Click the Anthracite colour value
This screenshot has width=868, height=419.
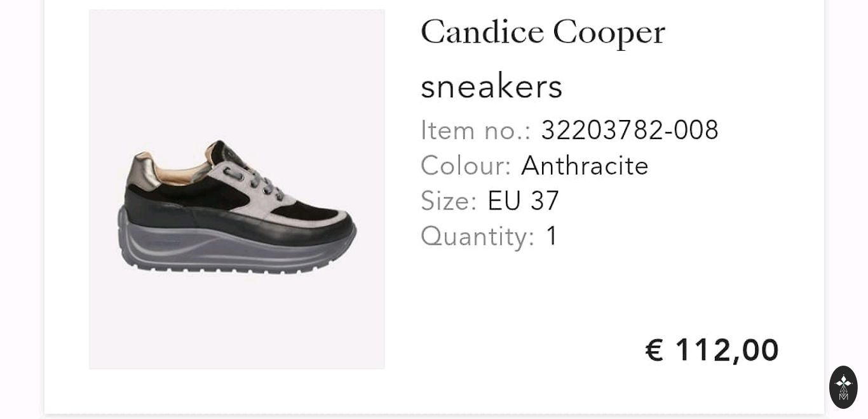[x=585, y=166]
